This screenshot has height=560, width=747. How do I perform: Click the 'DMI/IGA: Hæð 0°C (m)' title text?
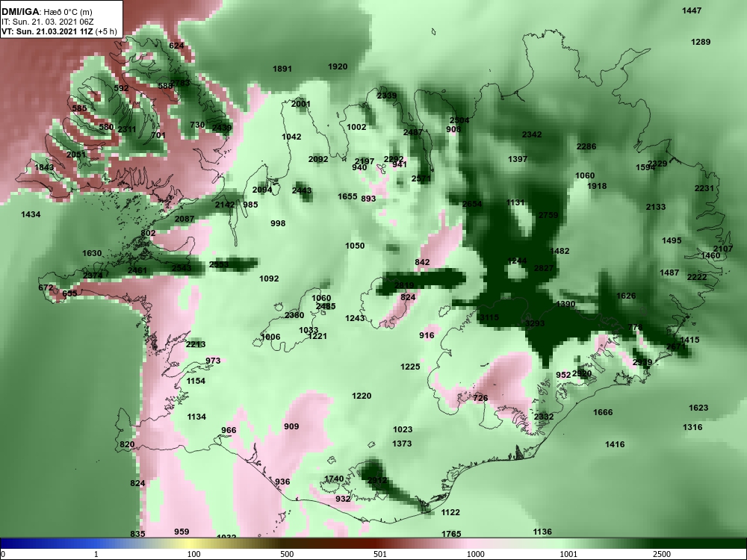coord(46,12)
